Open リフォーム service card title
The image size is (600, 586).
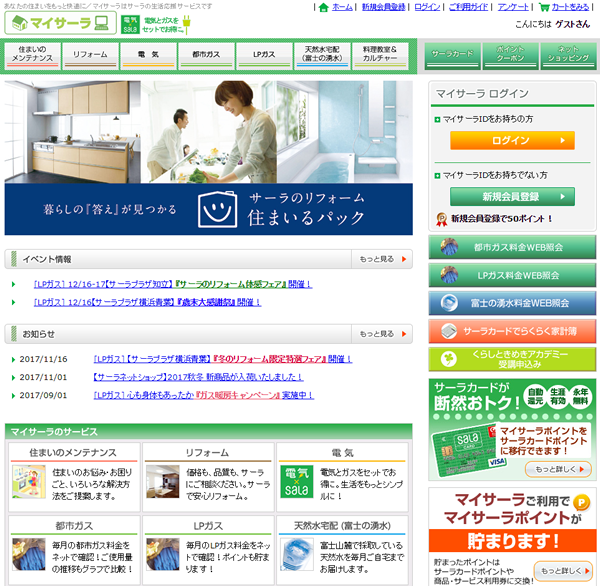click(207, 452)
